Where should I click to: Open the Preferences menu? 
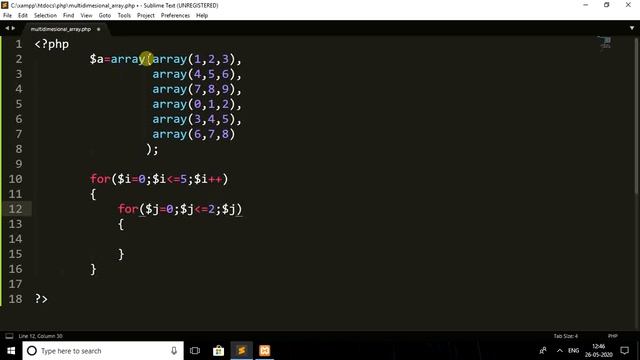[175, 16]
